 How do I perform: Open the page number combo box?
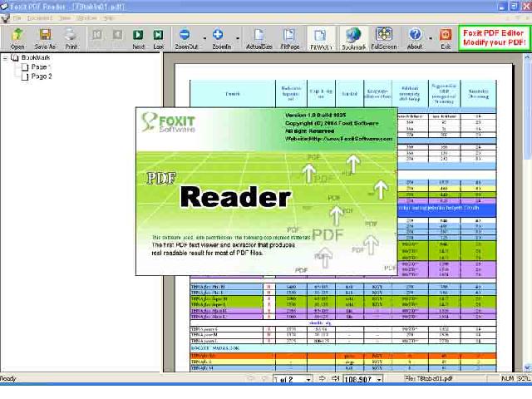click(293, 379)
